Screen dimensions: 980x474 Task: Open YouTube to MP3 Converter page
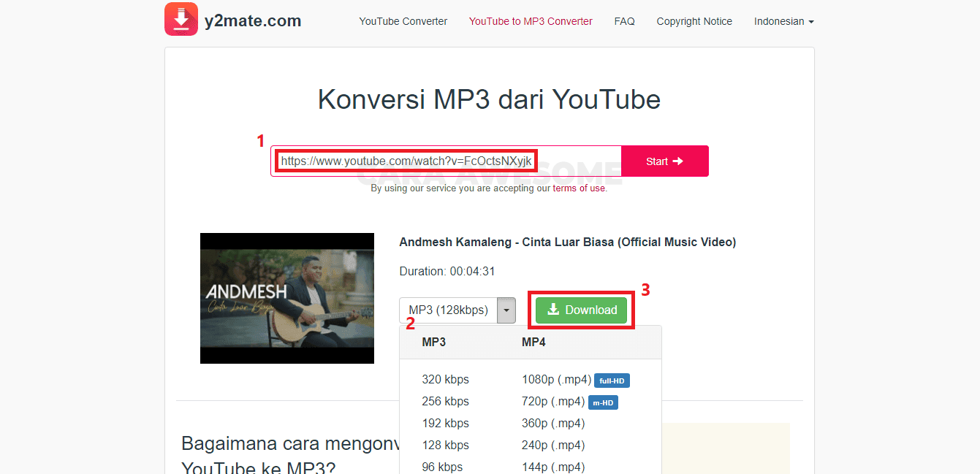pos(531,21)
